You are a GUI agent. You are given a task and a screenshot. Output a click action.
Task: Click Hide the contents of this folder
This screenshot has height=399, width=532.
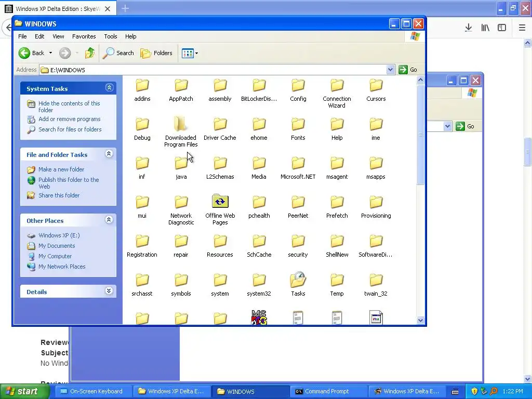coord(69,107)
